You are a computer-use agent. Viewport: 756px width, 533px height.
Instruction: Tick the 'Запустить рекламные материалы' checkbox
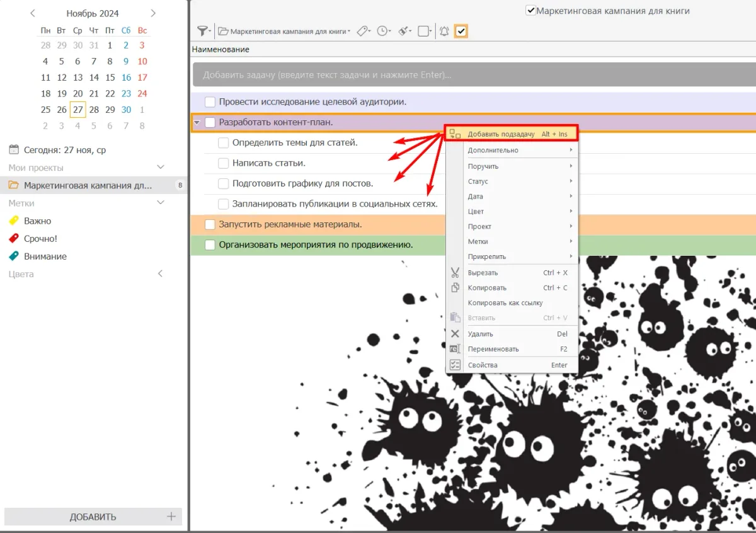point(210,224)
